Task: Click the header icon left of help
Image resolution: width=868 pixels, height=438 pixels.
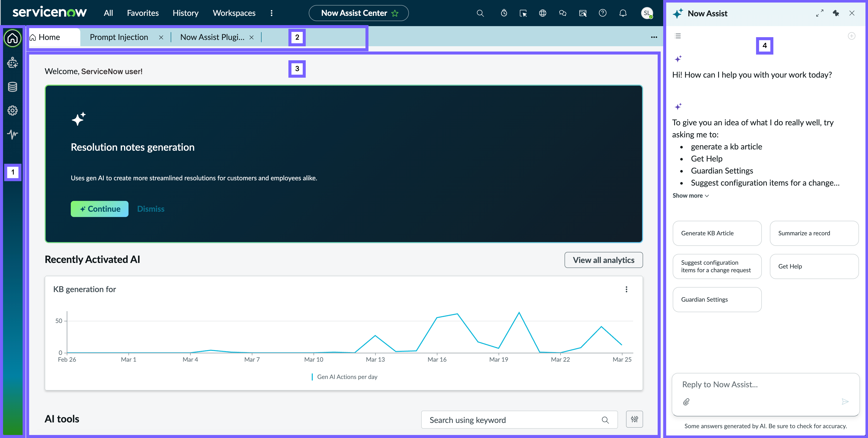Action: click(583, 13)
